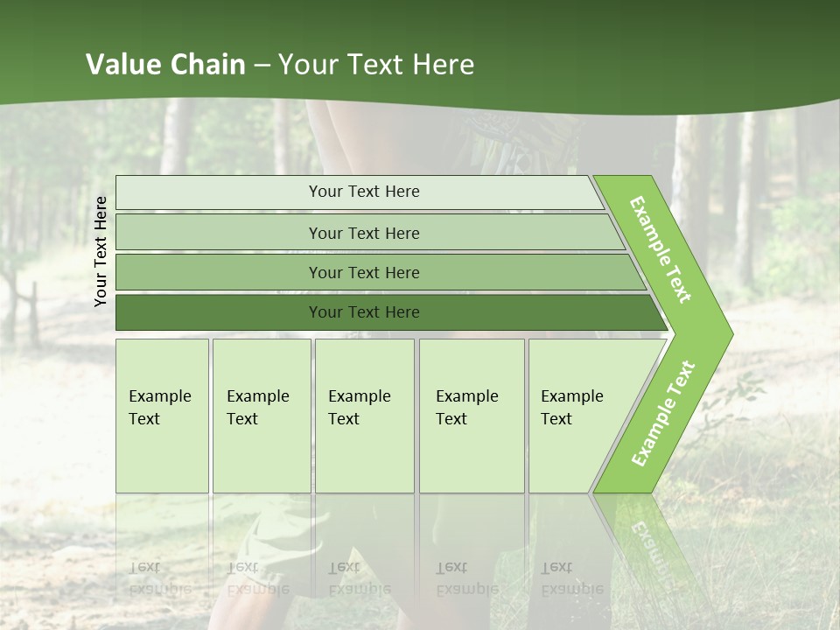The image size is (840, 630).
Task: Select the third "Your Text Here" bar
Action: tap(364, 273)
